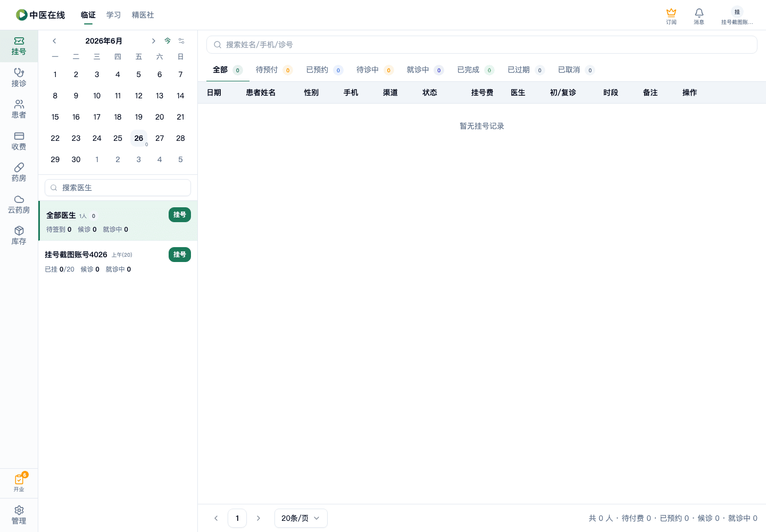This screenshot has width=766, height=532.
Task: Click the 初/复诊 column header
Action: pos(563,92)
